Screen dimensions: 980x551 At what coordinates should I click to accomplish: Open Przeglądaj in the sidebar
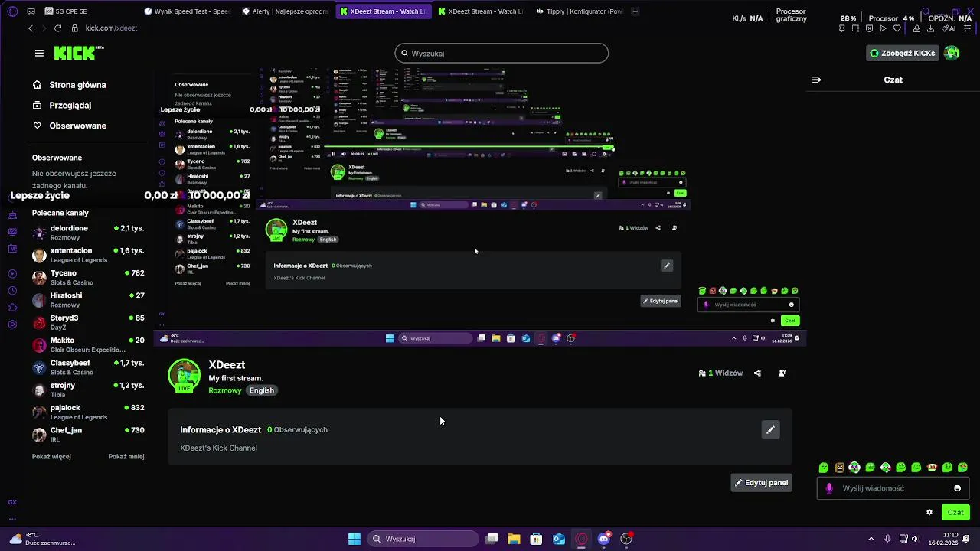61,106
